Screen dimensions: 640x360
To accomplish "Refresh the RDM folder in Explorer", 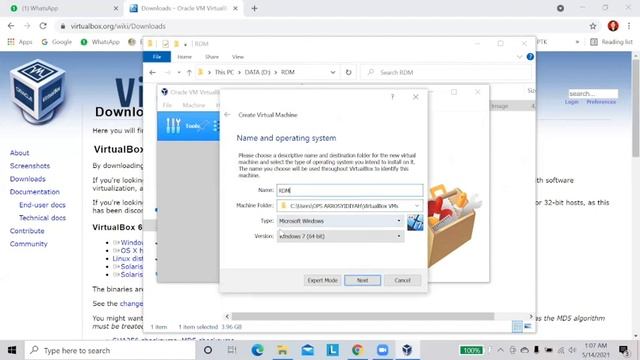I will click(348, 72).
